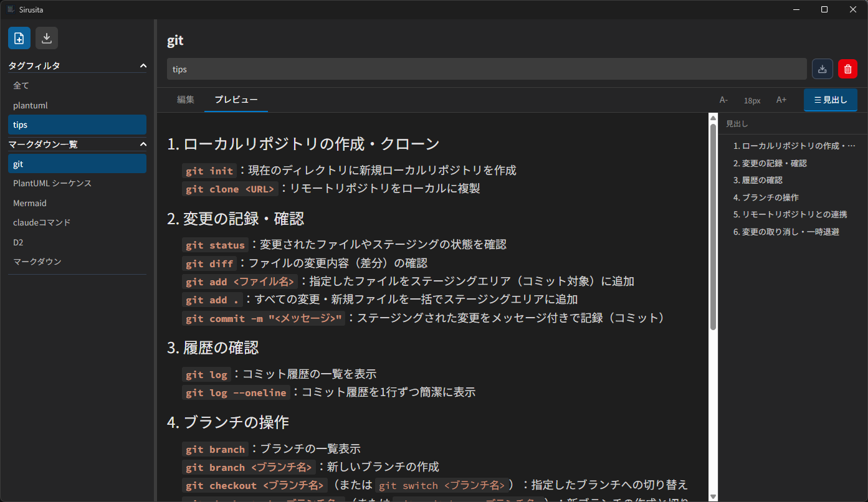Click the preview heading 2. 変更の記録・確認

(236, 219)
